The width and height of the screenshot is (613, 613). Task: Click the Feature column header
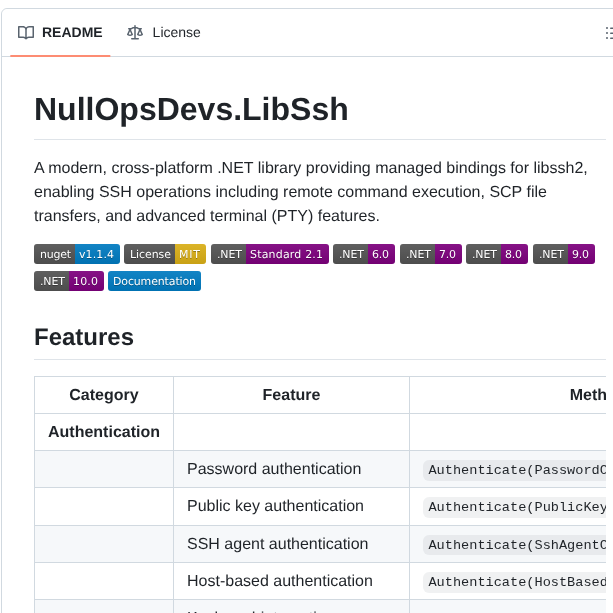coord(291,395)
